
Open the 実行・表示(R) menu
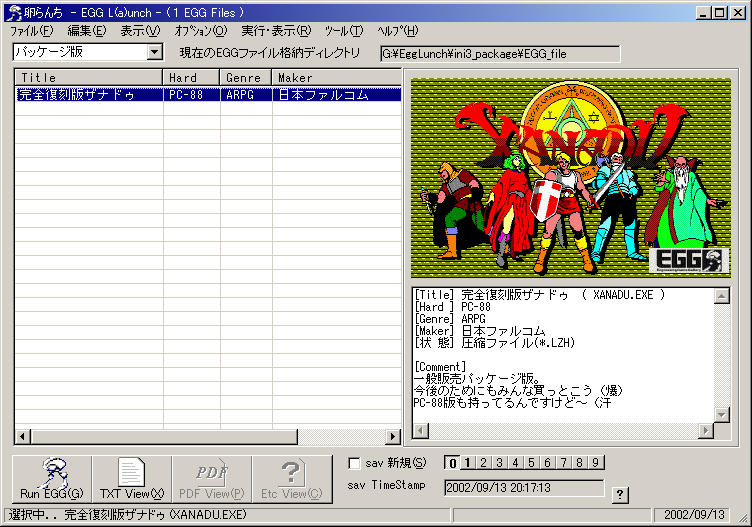[x=276, y=31]
